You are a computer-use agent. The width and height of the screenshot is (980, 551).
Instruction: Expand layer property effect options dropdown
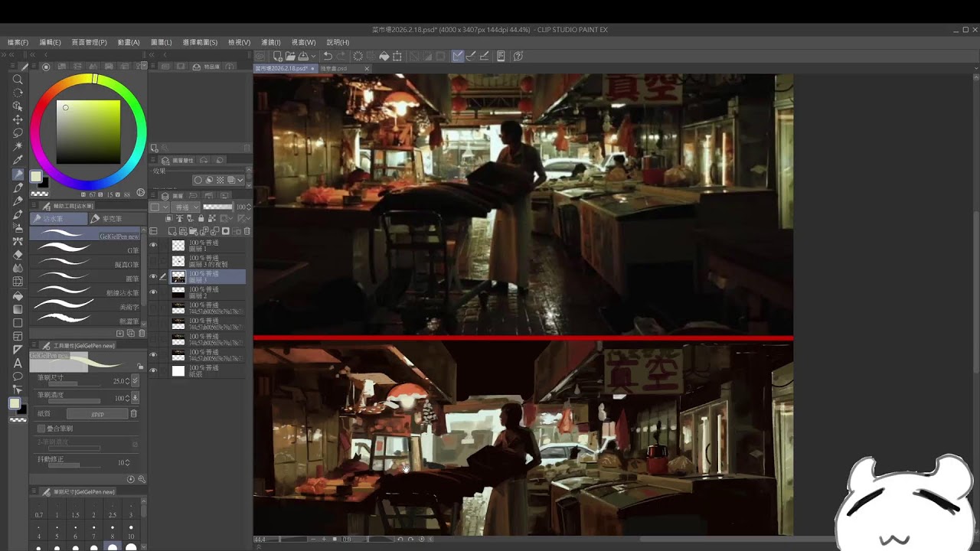(x=240, y=181)
